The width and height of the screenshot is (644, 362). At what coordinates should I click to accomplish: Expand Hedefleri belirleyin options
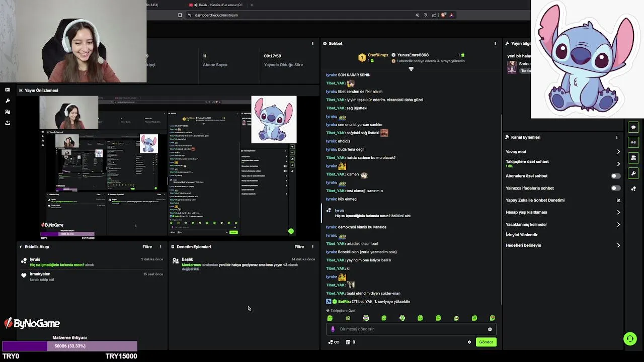click(618, 245)
